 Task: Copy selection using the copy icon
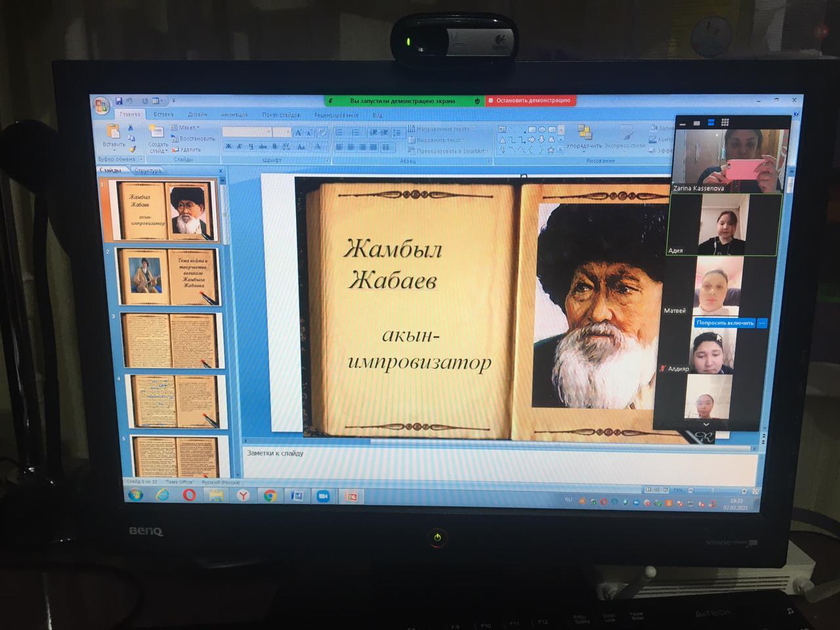click(x=131, y=138)
